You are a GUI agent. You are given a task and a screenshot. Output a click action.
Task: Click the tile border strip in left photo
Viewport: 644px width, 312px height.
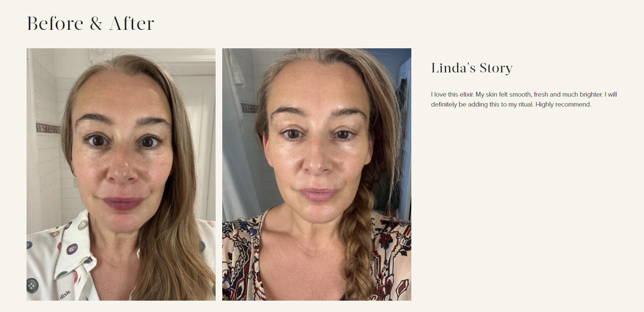point(48,128)
